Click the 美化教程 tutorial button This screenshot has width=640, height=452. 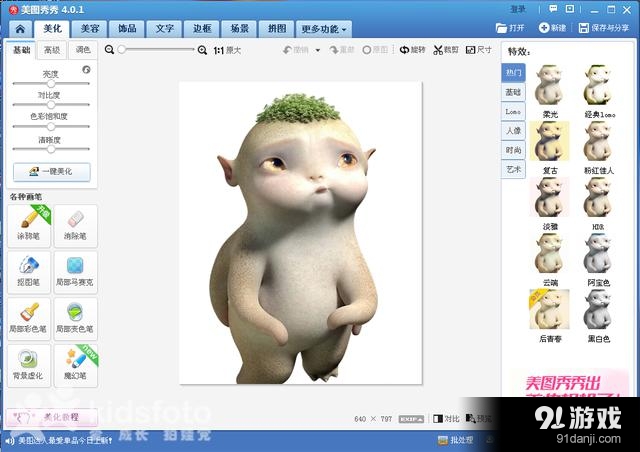click(52, 417)
